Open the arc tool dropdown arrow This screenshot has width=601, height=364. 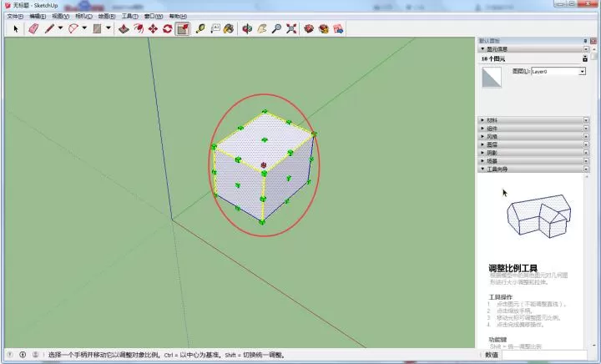pos(84,28)
